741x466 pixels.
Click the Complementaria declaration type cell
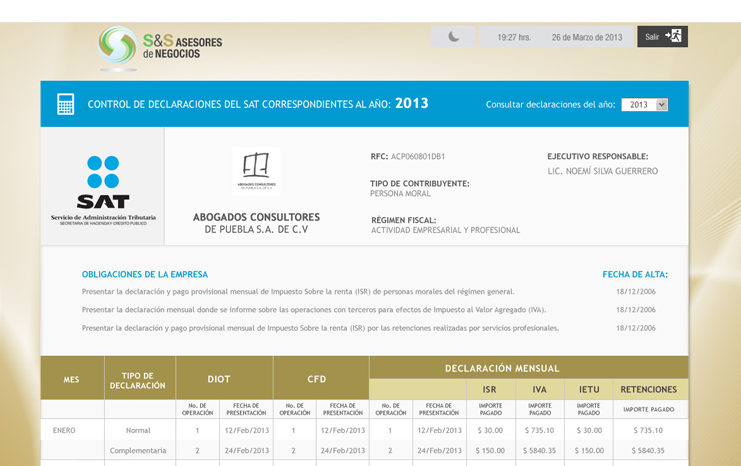click(138, 451)
